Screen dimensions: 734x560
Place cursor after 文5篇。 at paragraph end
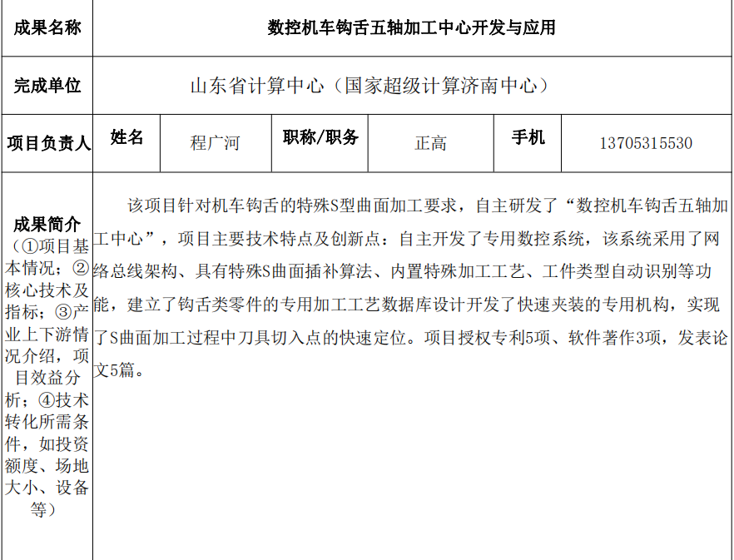click(147, 371)
